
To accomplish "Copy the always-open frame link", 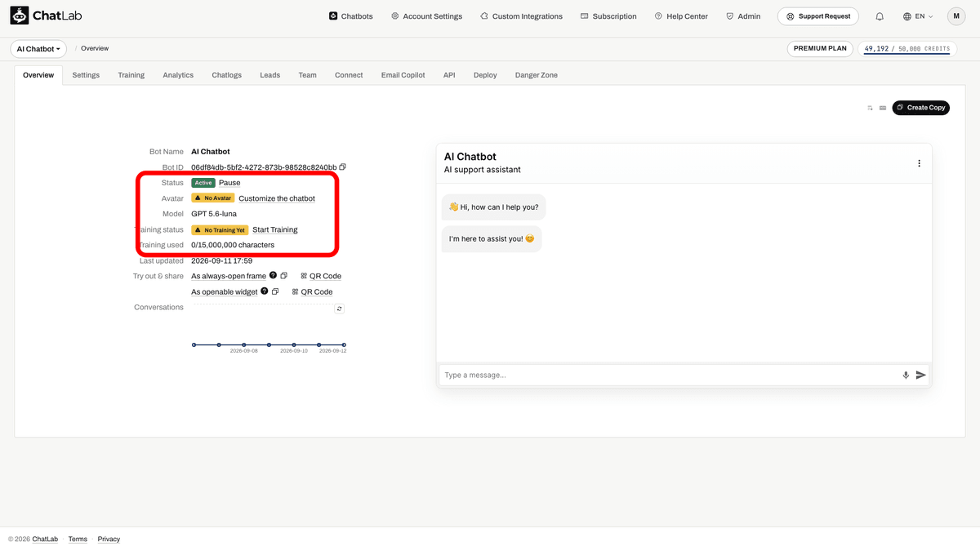I will [x=283, y=276].
